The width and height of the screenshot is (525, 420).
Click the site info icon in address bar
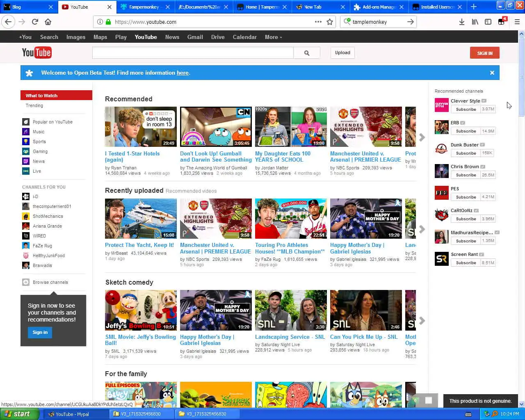point(100,22)
